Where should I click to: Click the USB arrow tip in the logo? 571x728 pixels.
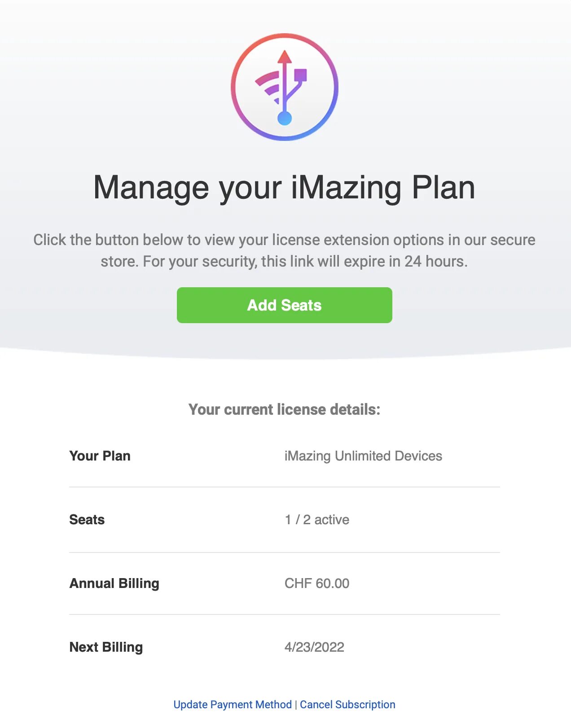pos(285,57)
